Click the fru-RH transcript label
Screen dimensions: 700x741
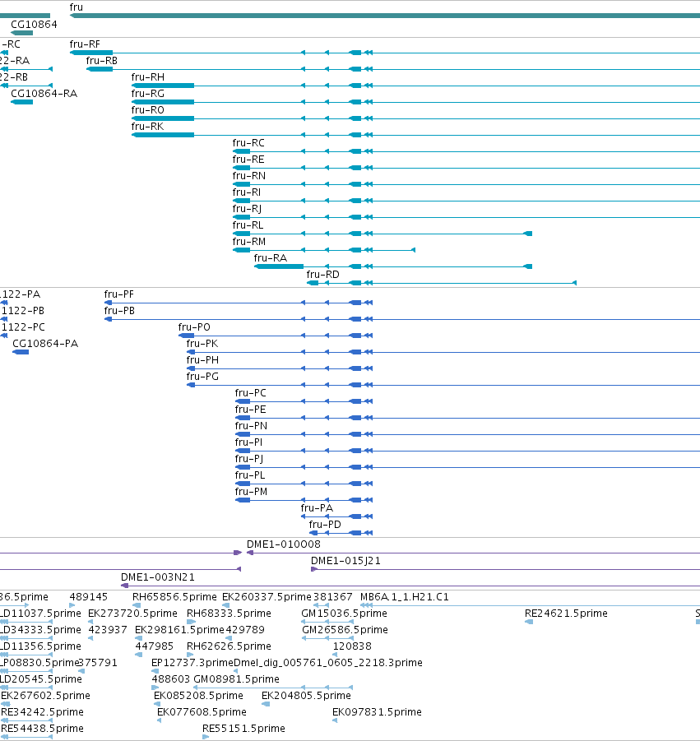148,77
